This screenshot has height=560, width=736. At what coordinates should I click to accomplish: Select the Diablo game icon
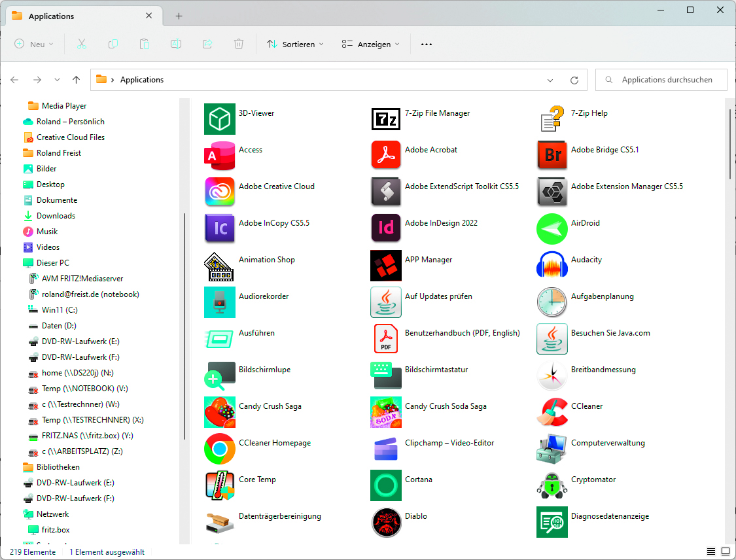(x=386, y=521)
